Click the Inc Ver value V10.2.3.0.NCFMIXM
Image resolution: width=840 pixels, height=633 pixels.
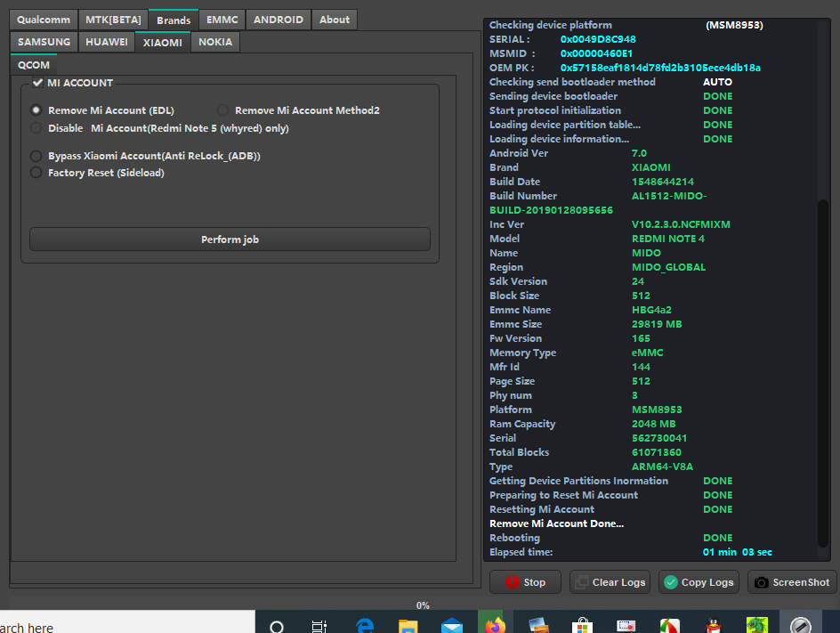[x=681, y=224]
